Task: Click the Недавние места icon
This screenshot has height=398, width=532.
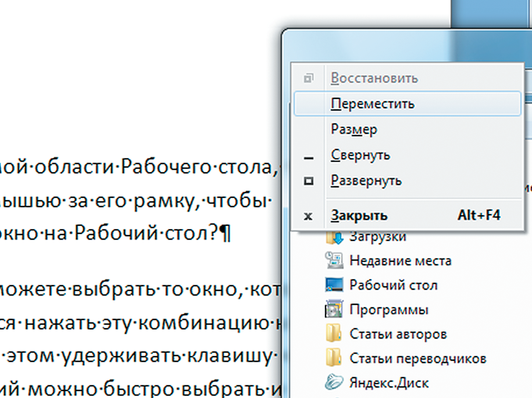Action: pyautogui.click(x=334, y=261)
